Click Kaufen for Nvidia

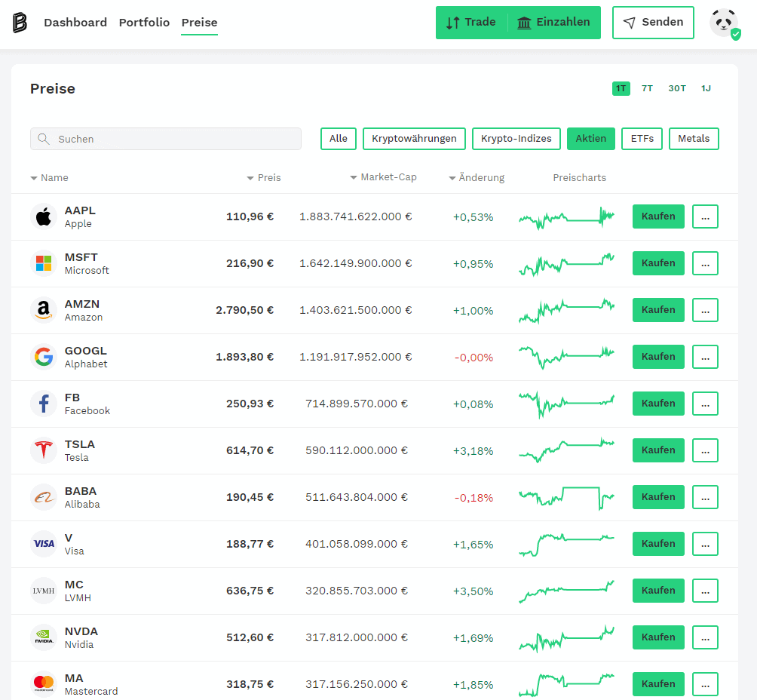658,637
